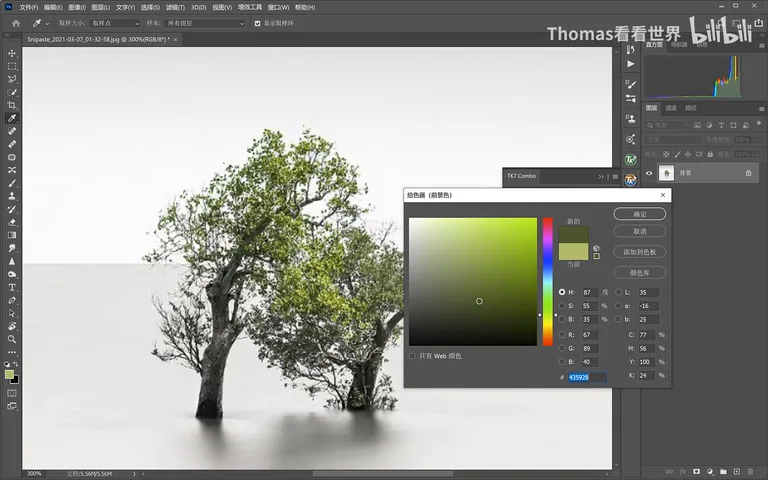768x480 pixels.
Task: Select the Polygonal Lasso tool
Action: coord(12,79)
